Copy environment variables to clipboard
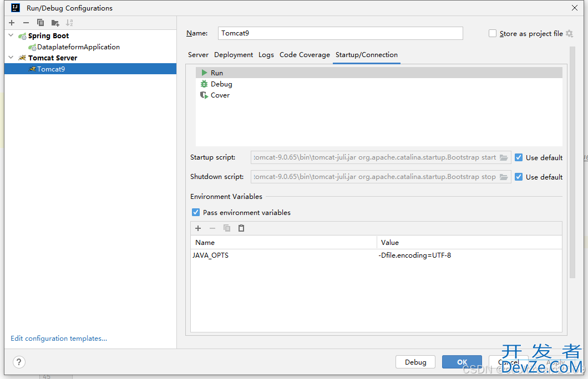588x379 pixels. point(227,228)
